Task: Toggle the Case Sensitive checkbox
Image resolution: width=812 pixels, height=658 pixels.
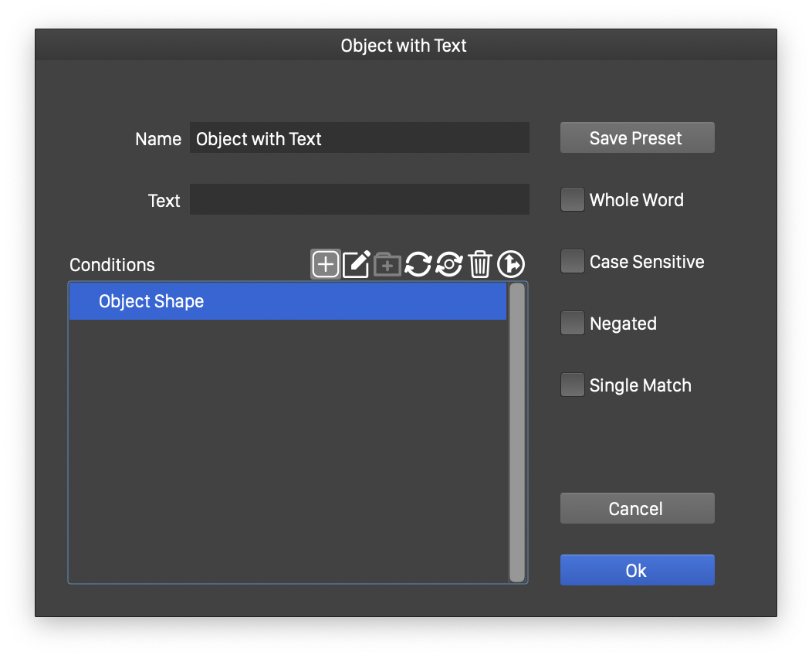Action: (572, 262)
